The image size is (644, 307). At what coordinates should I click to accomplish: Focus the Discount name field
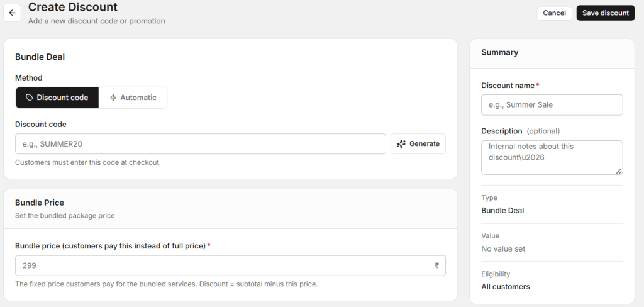click(552, 105)
